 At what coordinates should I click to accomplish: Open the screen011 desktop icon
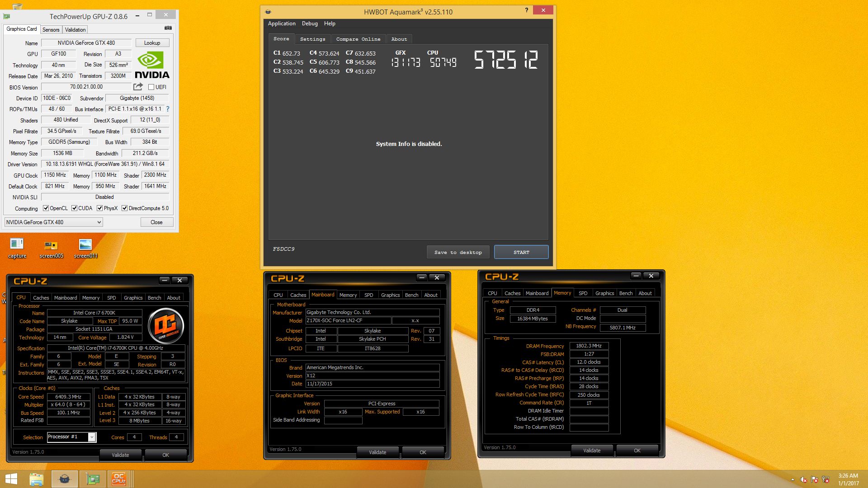tap(85, 249)
